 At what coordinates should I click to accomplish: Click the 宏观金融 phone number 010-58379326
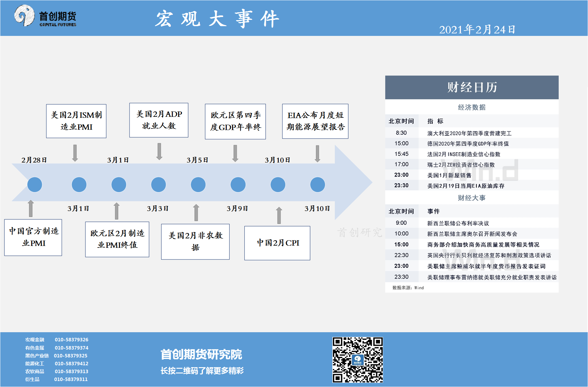click(72, 339)
